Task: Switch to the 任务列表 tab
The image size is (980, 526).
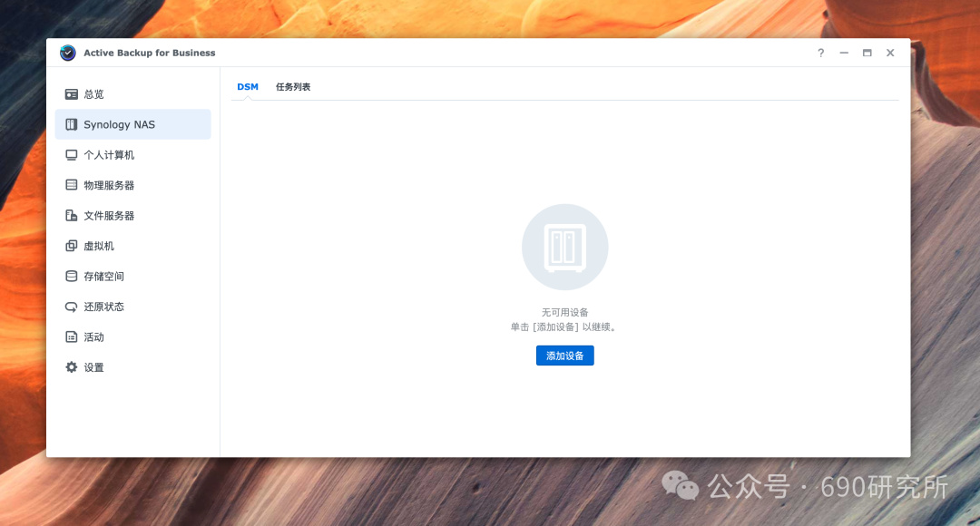Action: (293, 87)
